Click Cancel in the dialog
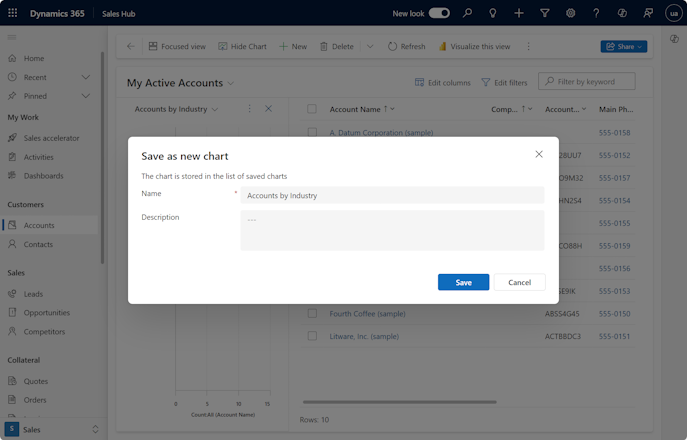Image resolution: width=687 pixels, height=440 pixels. (520, 282)
